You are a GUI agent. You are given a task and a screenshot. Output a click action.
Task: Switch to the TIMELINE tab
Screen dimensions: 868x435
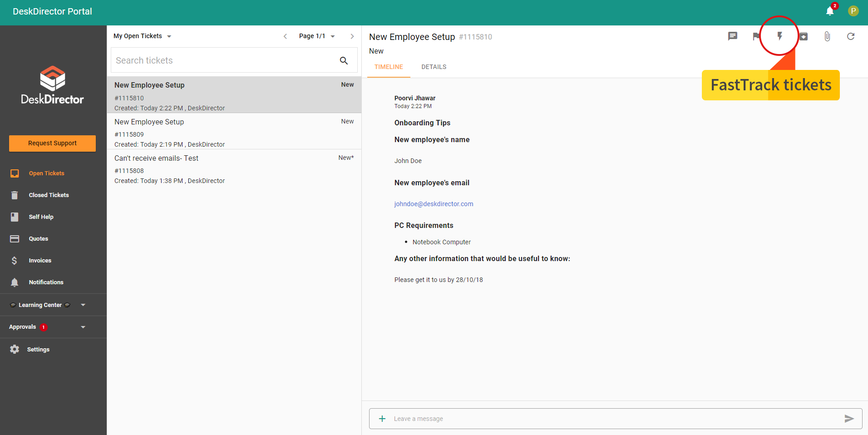pyautogui.click(x=389, y=67)
